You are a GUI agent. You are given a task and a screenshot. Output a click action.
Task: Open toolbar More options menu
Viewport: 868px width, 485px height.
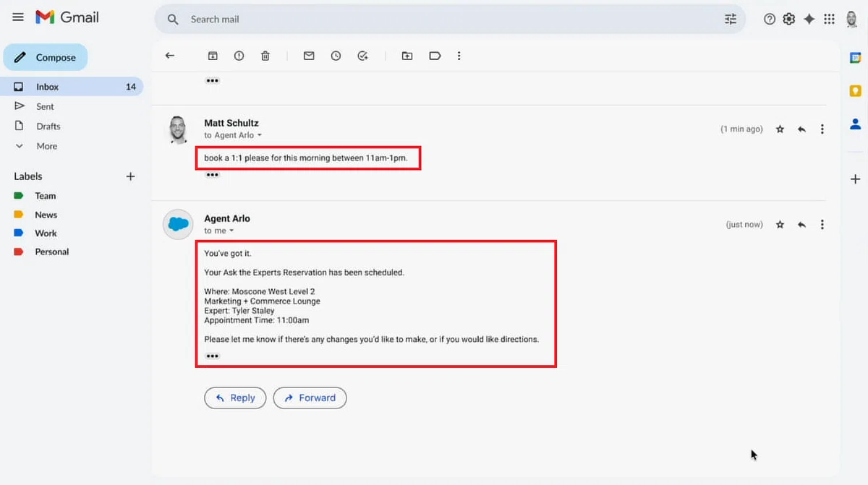(459, 56)
